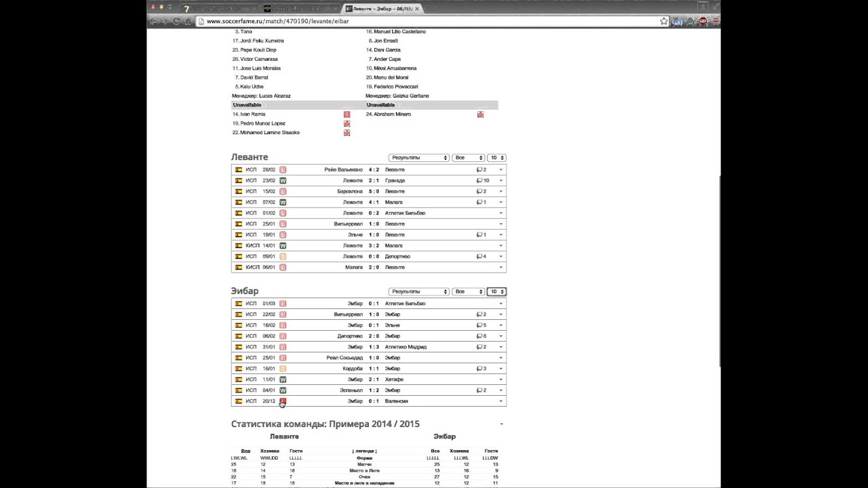
Task: Click the Атлетико Мадрид team link
Action: [x=407, y=347]
